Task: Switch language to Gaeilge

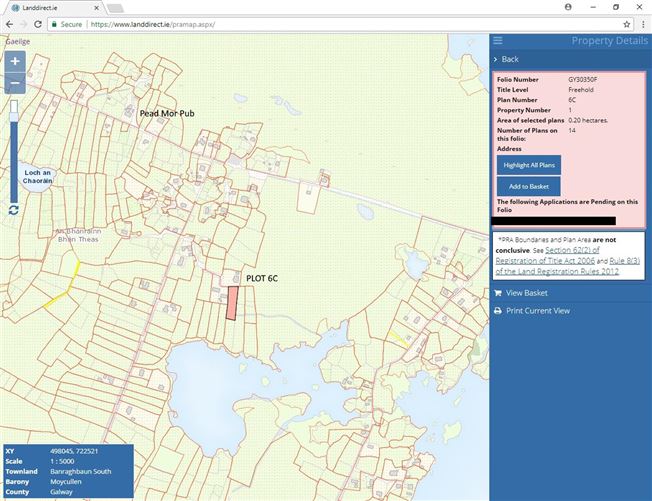Action: coord(18,42)
